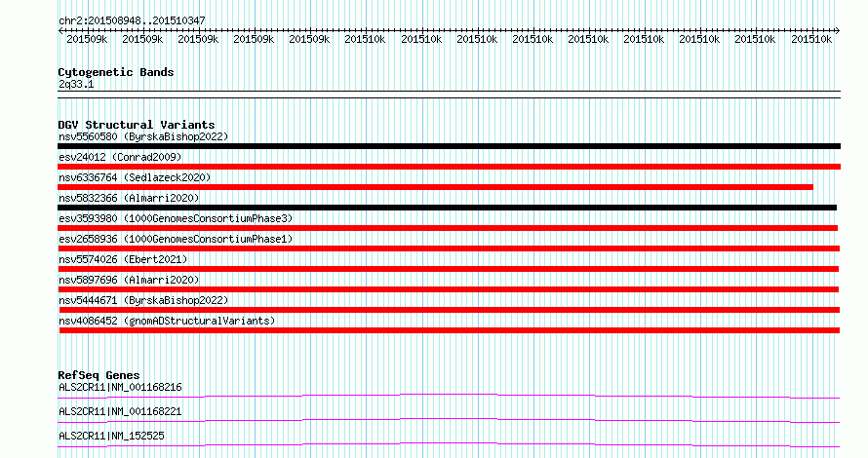868x458 pixels.
Task: Click the red bar of esv2658936
Action: click(449, 248)
